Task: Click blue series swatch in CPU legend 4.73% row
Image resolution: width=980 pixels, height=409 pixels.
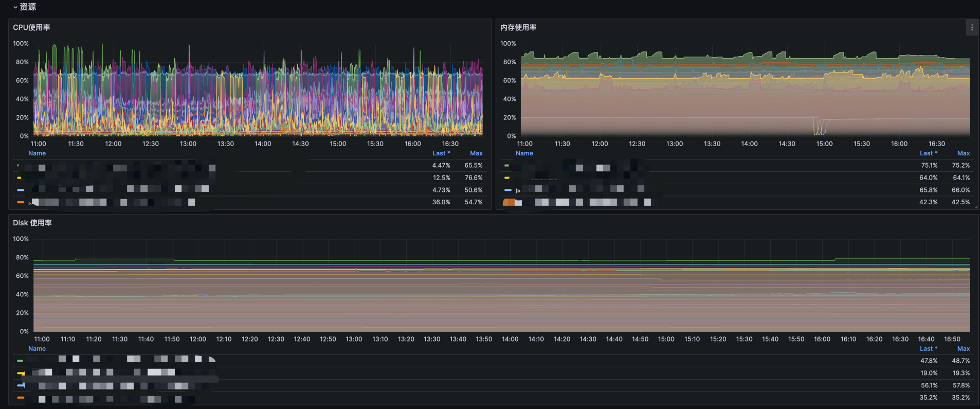Action: pos(21,190)
